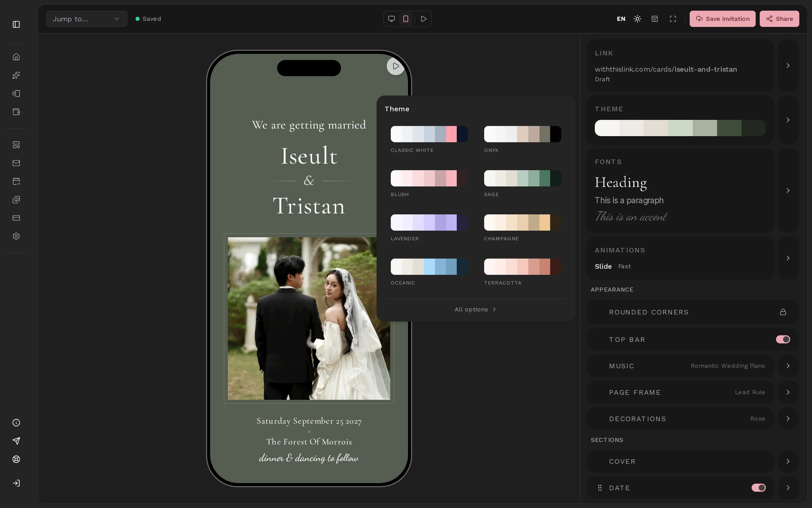This screenshot has height=508, width=812.
Task: Open the Jump to dropdown
Action: coord(87,19)
